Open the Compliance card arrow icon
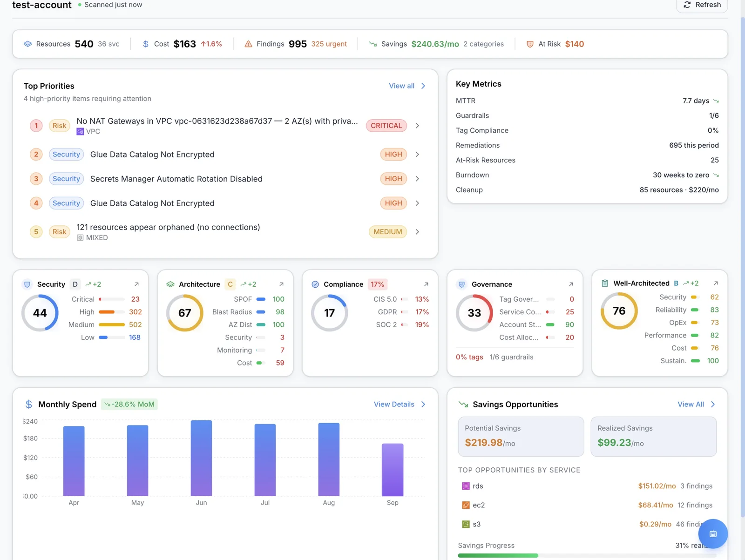Viewport: 745px width, 560px height. point(426,284)
